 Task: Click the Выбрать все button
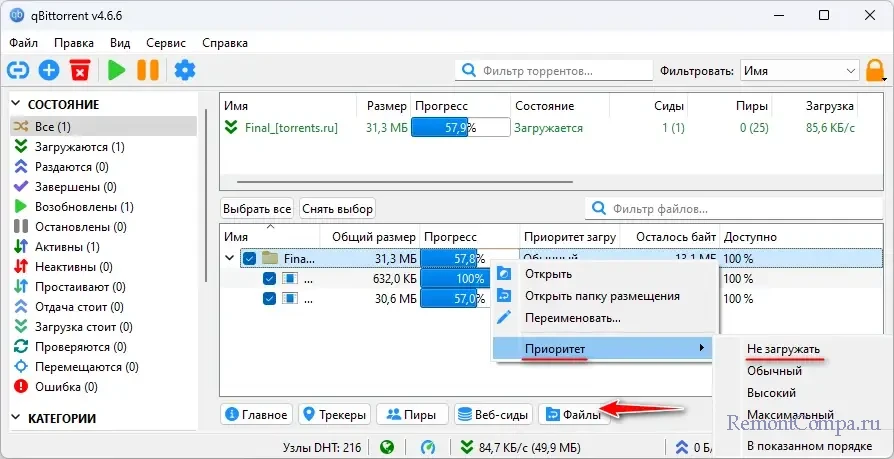(257, 209)
